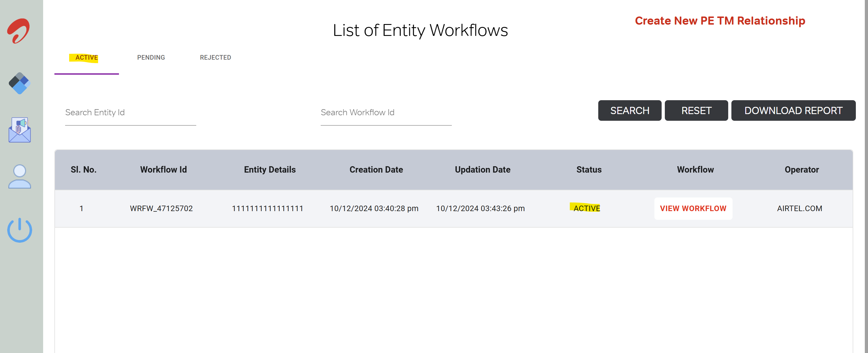The width and height of the screenshot is (868, 353).
Task: Switch to the REJECTED tab
Action: point(215,58)
